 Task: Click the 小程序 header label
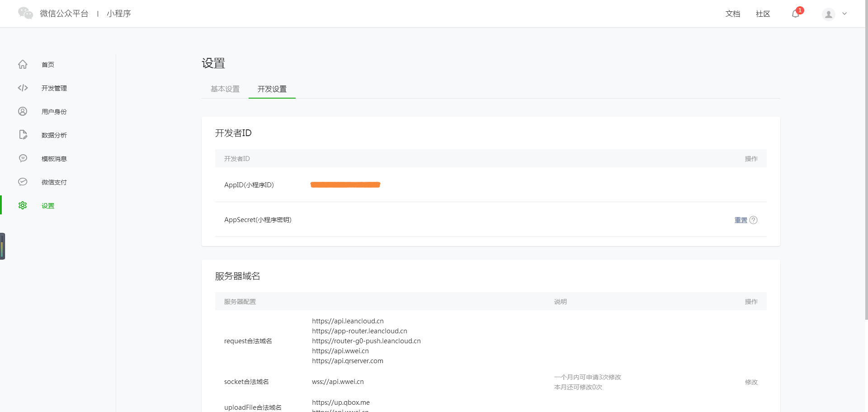119,14
